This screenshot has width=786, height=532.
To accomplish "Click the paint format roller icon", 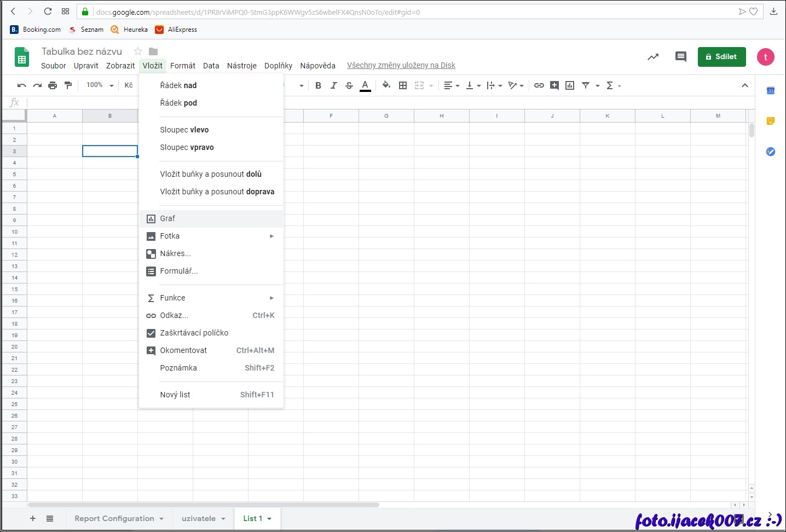I will coord(68,85).
